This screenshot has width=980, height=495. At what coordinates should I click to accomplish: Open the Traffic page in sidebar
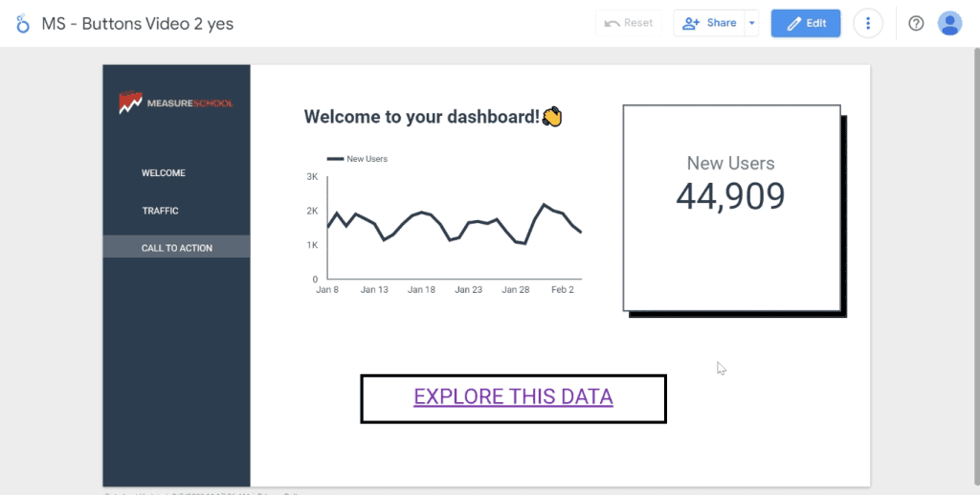[x=161, y=211]
